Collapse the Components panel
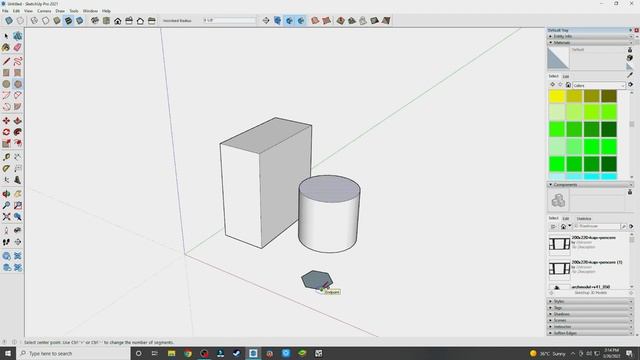This screenshot has height=360, width=640. (590, 185)
